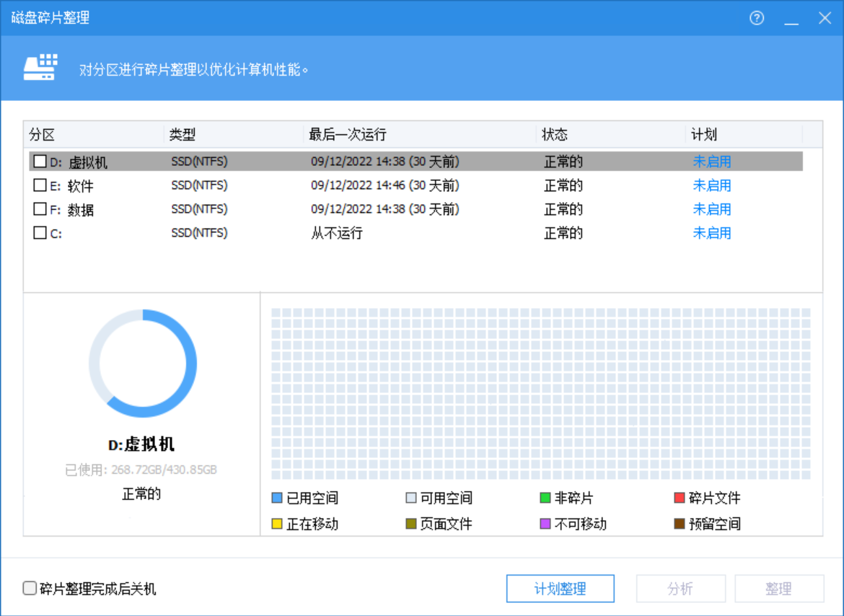The height and width of the screenshot is (616, 844).
Task: Open 未启用 schedule link for D: 虚拟机
Action: [x=711, y=162]
